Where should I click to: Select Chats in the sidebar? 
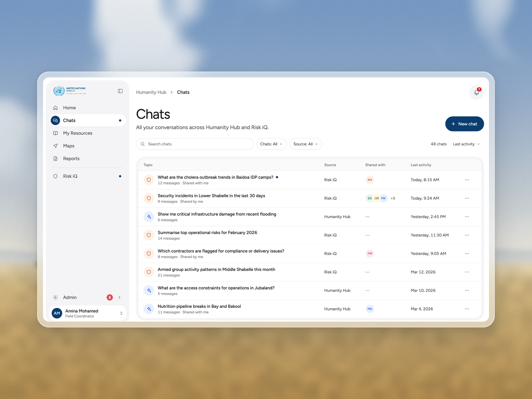(x=88, y=120)
